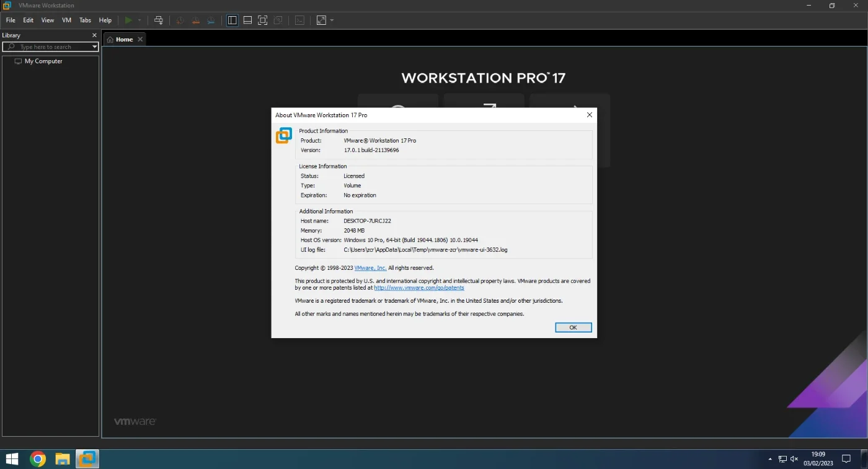Open Google Chrome from the taskbar
The image size is (868, 469).
click(38, 459)
